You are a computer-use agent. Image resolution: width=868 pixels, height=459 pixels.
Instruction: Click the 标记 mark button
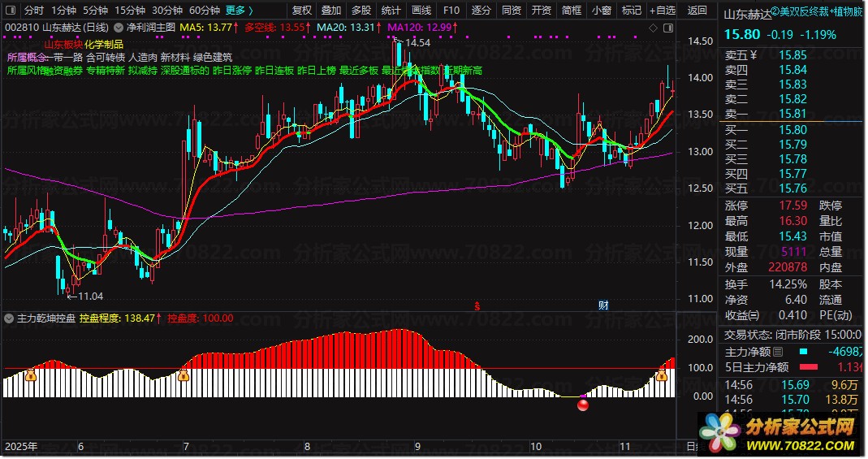pyautogui.click(x=631, y=10)
